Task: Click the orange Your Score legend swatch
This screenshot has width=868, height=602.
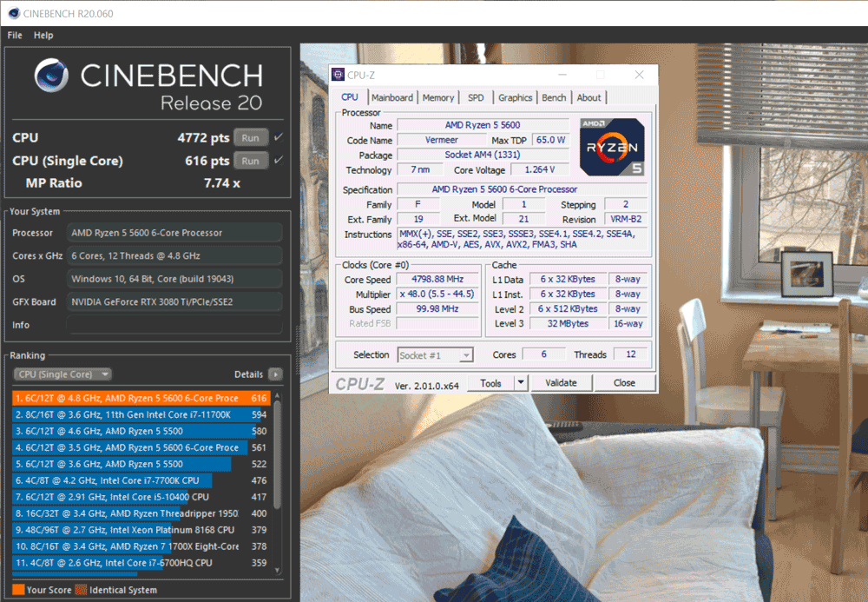Action: coord(18,590)
